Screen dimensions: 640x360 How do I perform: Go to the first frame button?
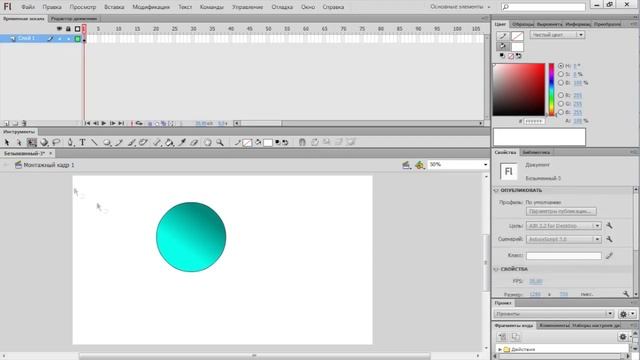(x=87, y=123)
